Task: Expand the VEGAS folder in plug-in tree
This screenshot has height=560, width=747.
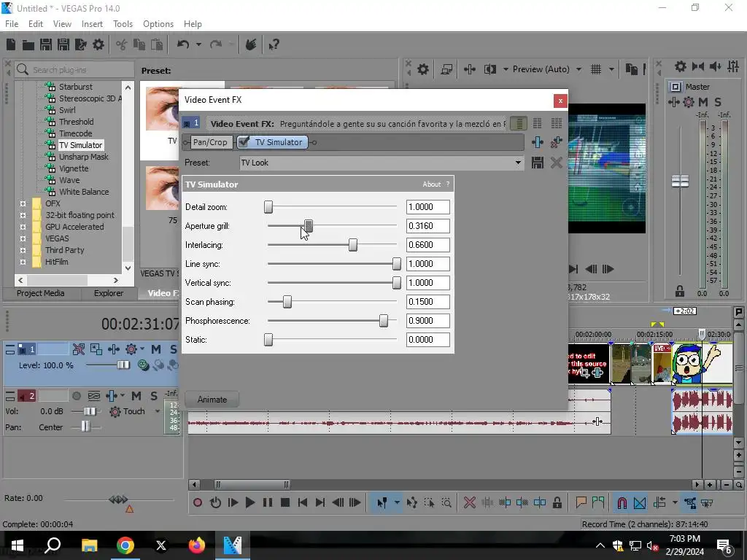Action: [x=23, y=238]
